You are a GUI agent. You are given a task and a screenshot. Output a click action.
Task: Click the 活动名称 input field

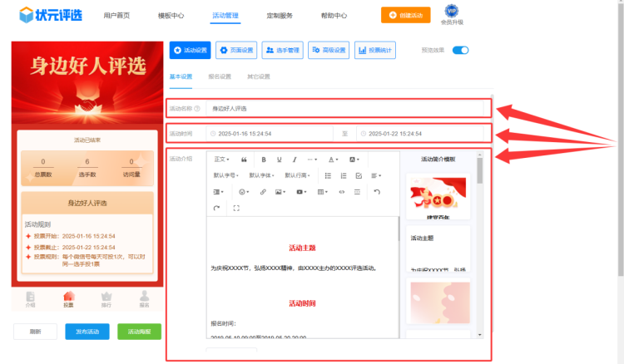(345, 108)
